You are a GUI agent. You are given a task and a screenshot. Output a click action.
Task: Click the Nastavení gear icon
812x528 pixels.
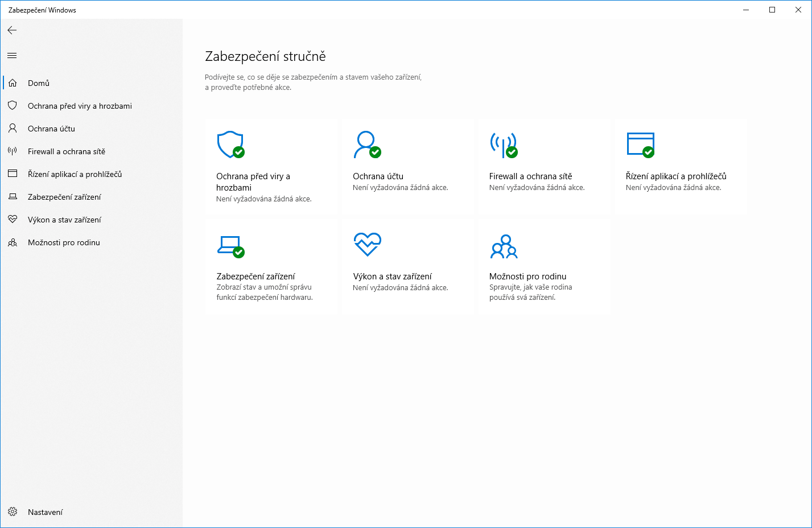point(13,512)
